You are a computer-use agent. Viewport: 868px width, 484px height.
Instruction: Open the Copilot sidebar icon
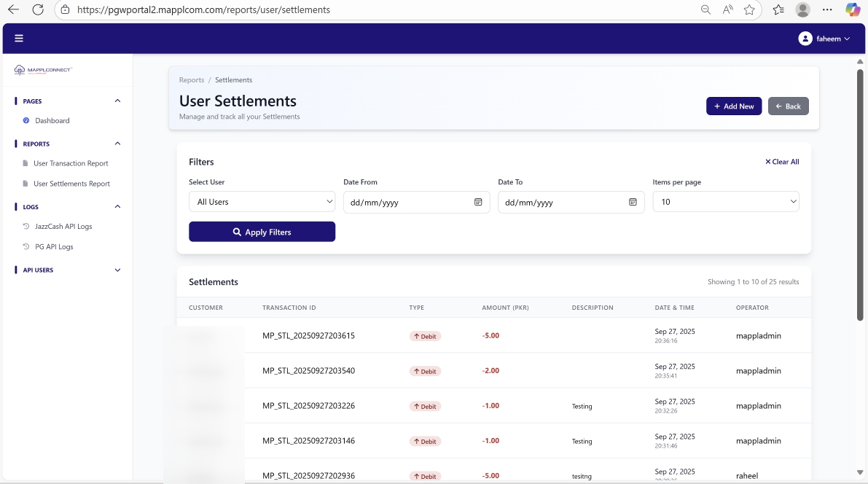click(853, 9)
